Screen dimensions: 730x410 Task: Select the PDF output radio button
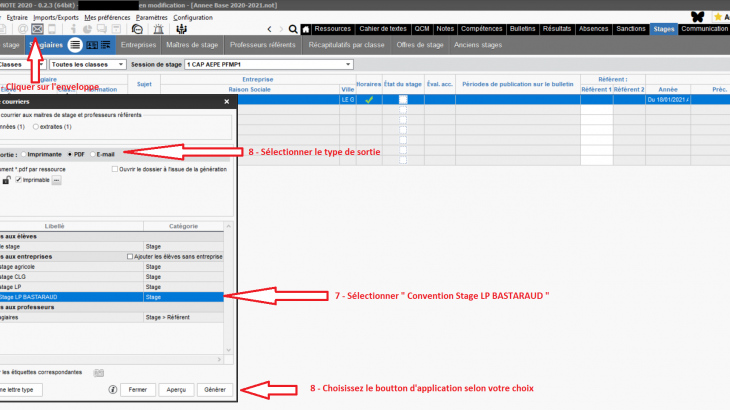(68, 154)
